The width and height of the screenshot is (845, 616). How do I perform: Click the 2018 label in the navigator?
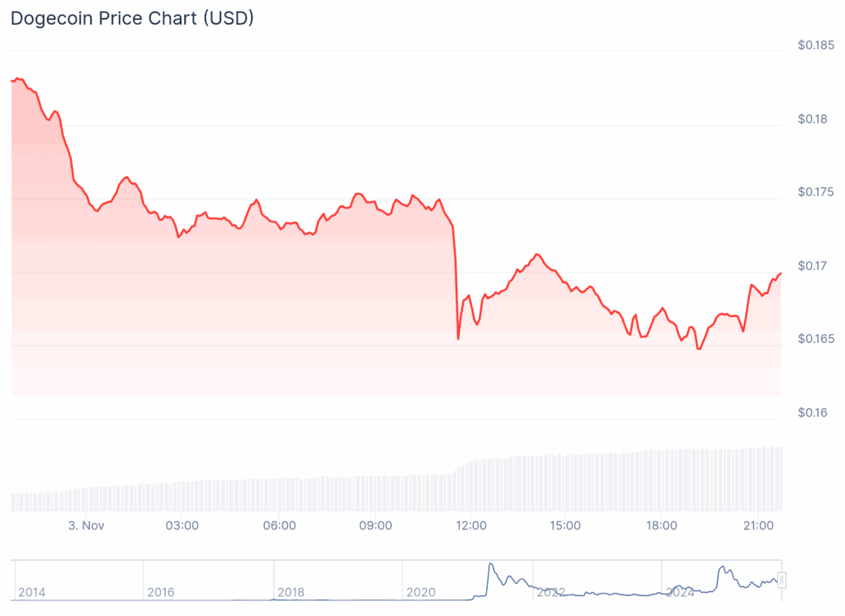291,592
